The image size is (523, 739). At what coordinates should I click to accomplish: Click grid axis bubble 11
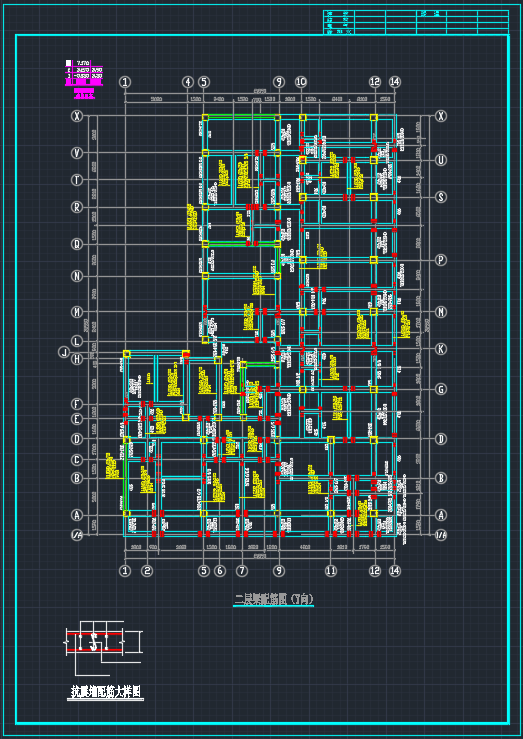[x=331, y=571]
